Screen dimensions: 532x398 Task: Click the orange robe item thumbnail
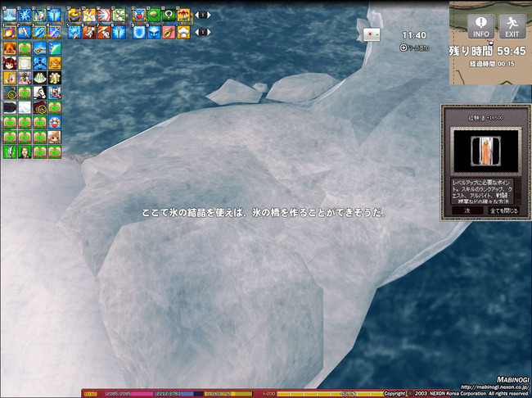485,152
